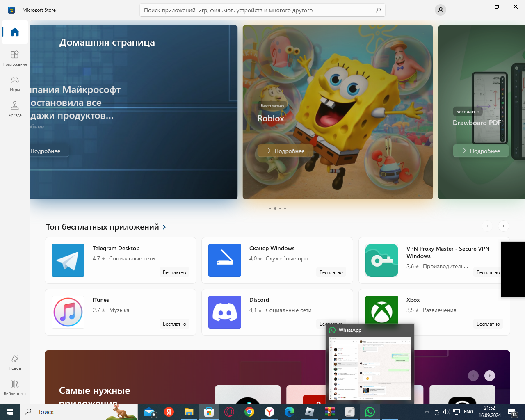
Task: Launch Yandex Browser on taskbar
Action: tap(269, 412)
